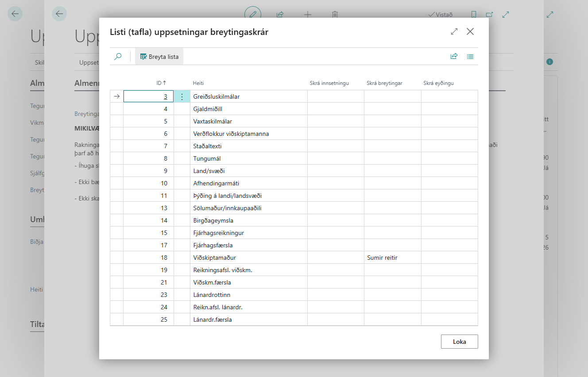Click the trash delete icon in background page
Image resolution: width=588 pixels, height=377 pixels.
(335, 14)
